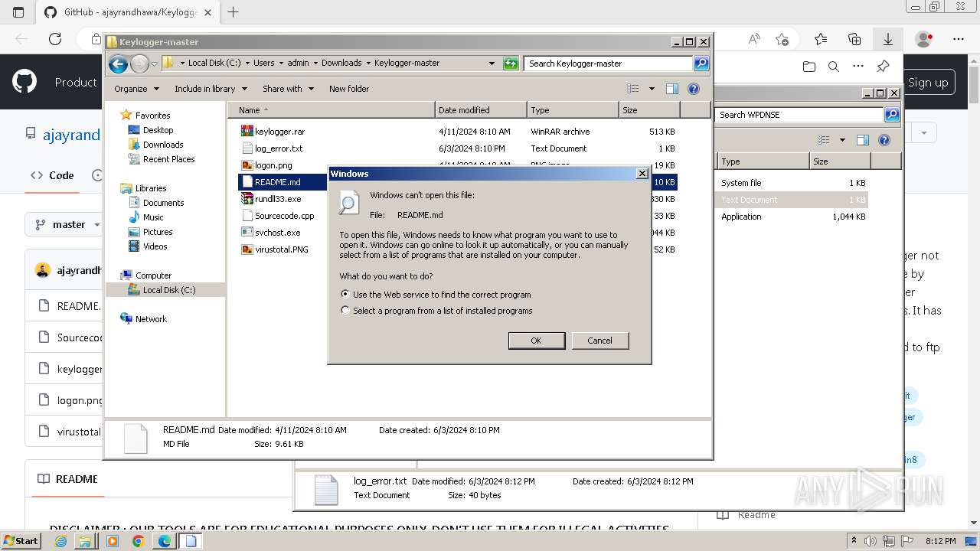This screenshot has height=551, width=980.
Task: Expand the view options arrow
Action: (x=652, y=89)
